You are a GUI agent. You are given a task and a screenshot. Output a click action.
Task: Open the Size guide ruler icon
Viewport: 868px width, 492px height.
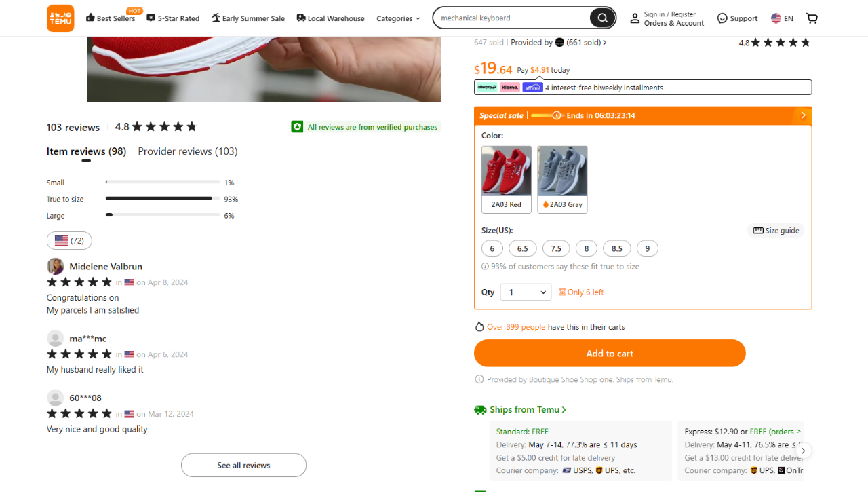[x=758, y=231]
